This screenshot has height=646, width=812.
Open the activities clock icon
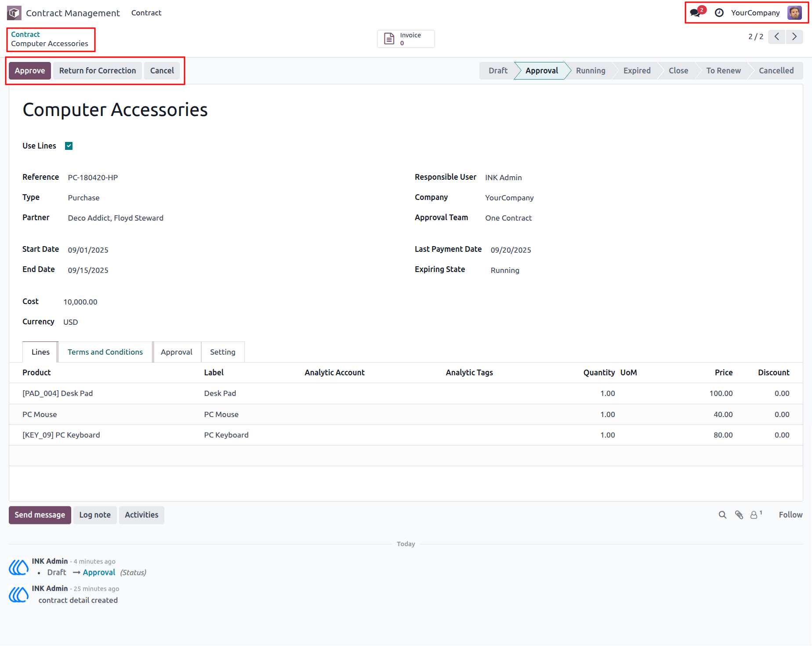pos(719,13)
